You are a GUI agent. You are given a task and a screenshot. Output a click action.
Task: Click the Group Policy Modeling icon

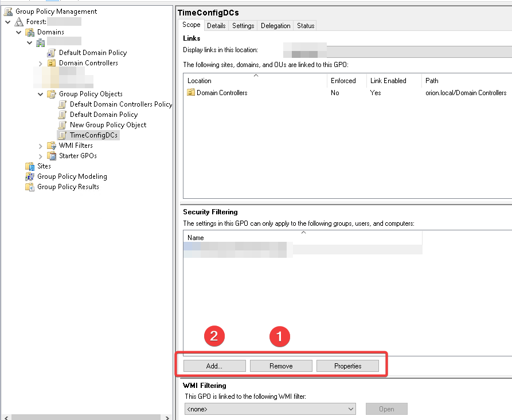[x=30, y=176]
